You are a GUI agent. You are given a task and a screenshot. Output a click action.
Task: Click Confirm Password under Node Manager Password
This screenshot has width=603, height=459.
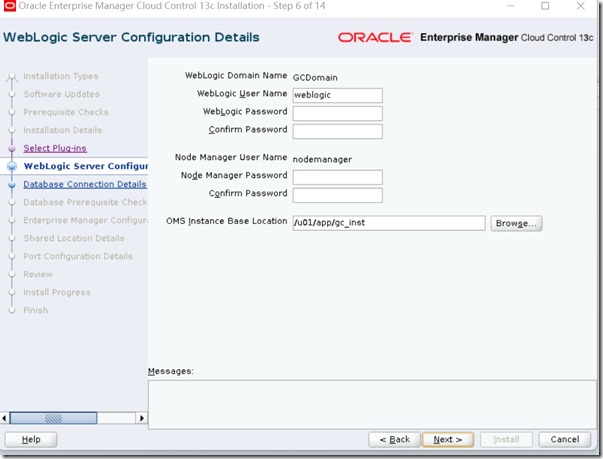pos(338,195)
